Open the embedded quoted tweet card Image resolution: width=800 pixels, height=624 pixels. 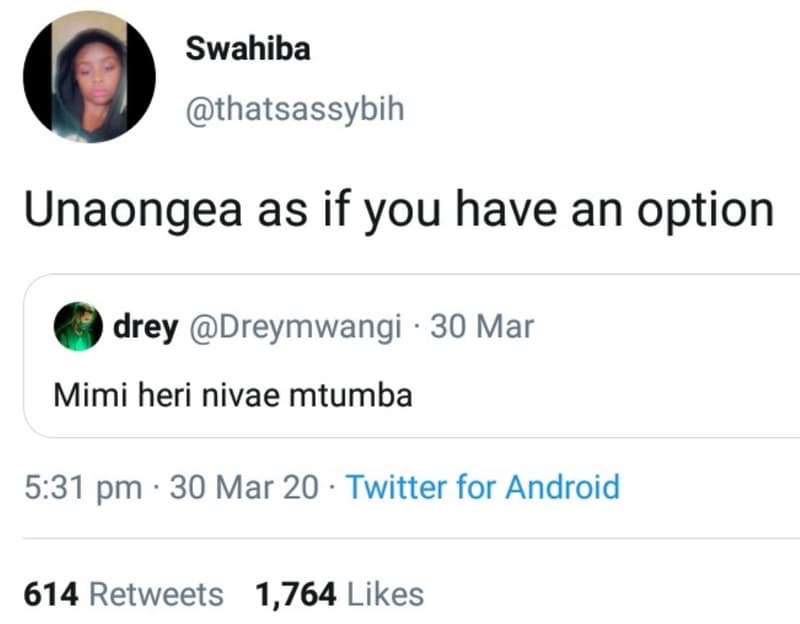coord(400,360)
